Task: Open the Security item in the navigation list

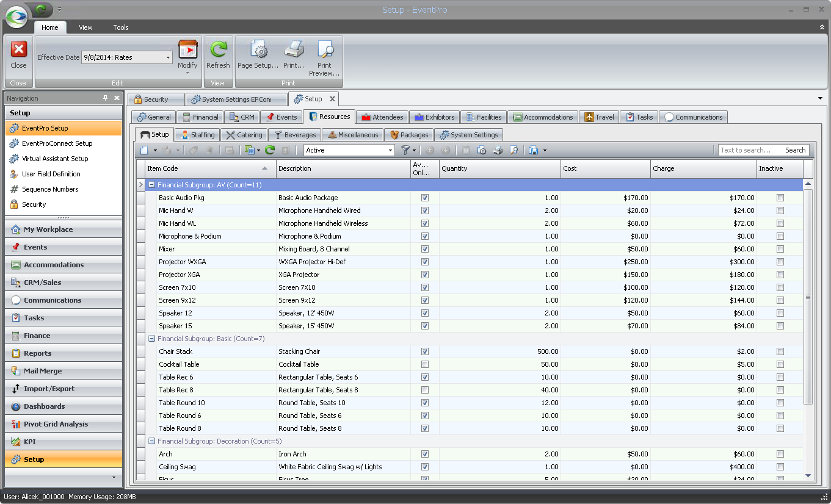Action: [x=64, y=204]
